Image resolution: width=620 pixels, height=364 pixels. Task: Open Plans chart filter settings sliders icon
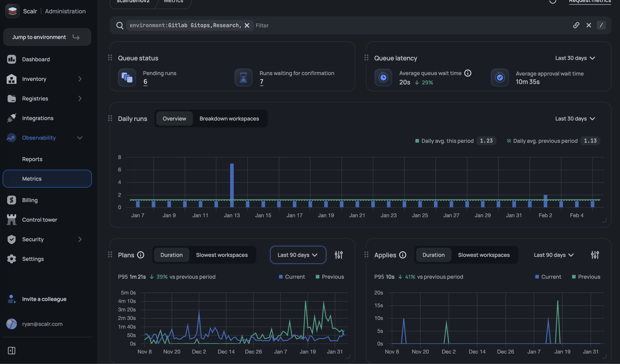[x=339, y=255]
